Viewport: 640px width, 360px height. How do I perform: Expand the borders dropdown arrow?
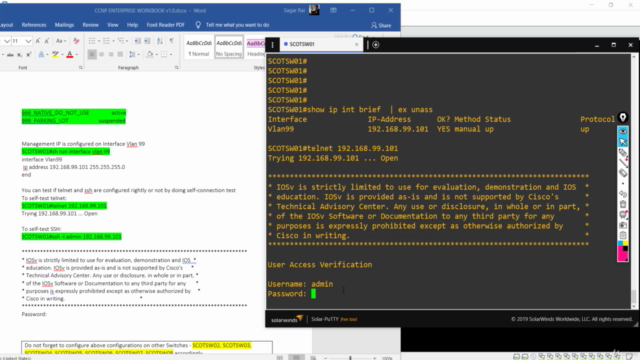tap(171, 54)
